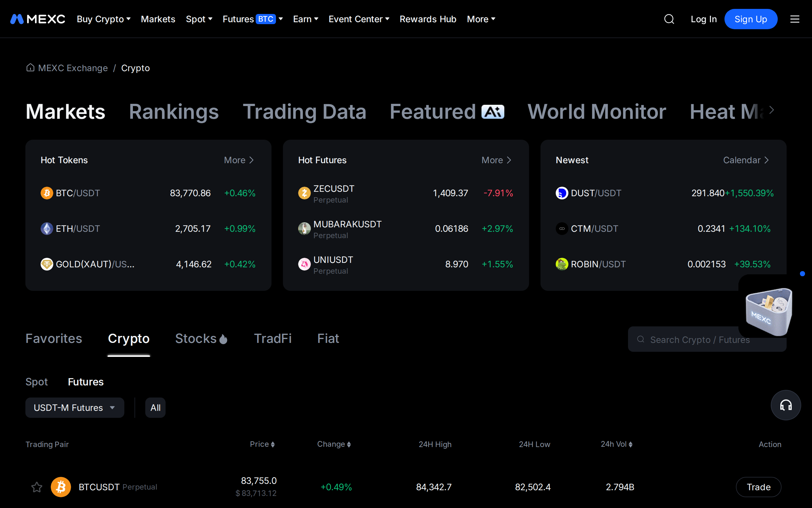Select the Fiat tab

[x=328, y=338]
